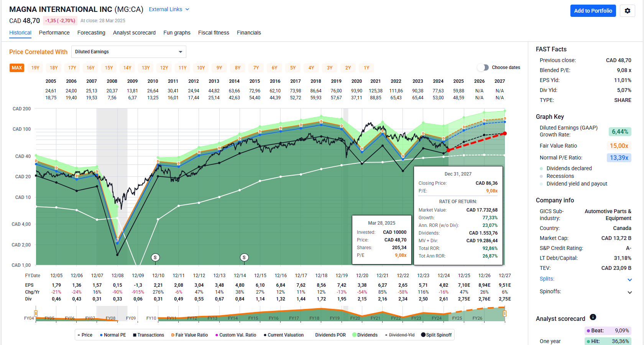Click Add to Portfolio button
The height and width of the screenshot is (345, 644).
593,11
